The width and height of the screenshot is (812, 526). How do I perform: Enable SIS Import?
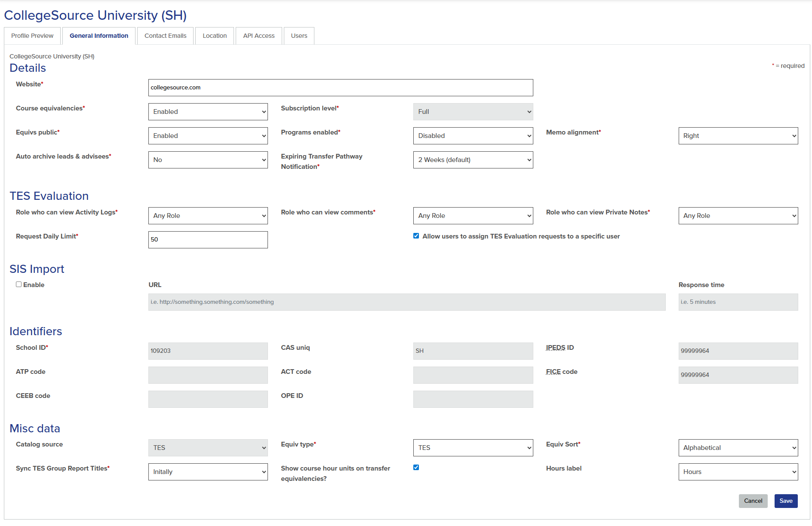(18, 284)
